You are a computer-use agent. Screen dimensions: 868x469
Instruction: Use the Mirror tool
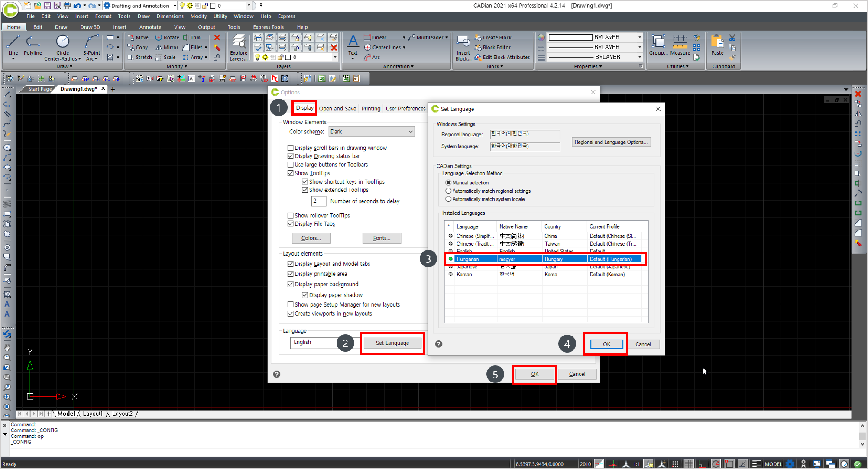click(167, 48)
